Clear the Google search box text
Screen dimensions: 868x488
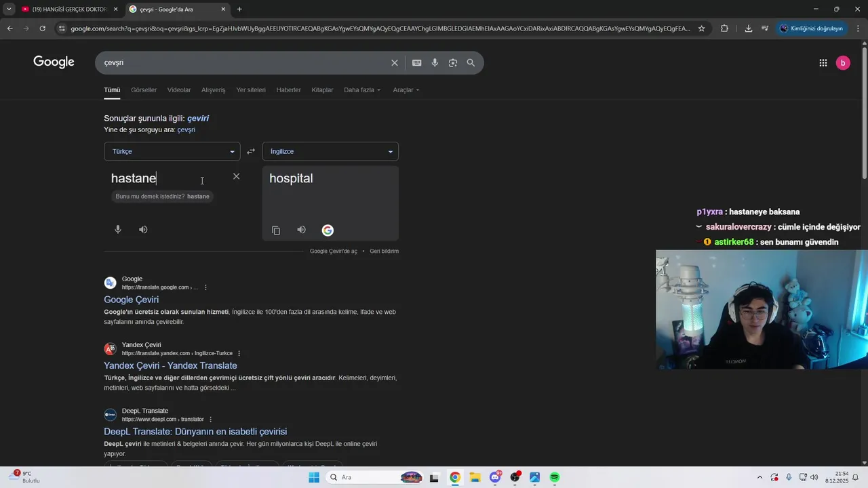click(x=394, y=62)
